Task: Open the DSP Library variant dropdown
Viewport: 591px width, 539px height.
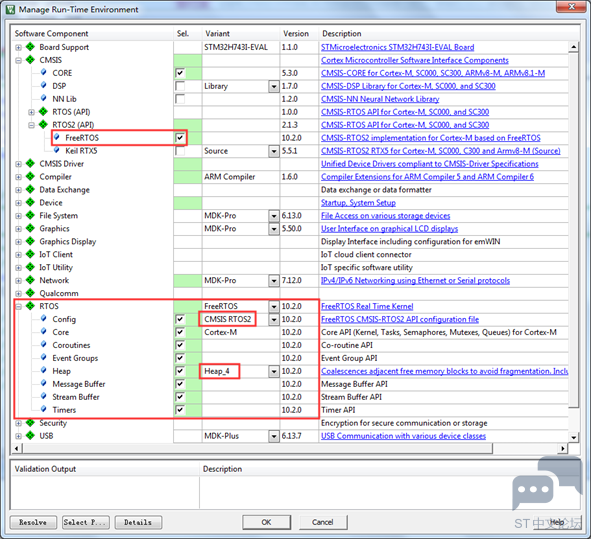Action: click(274, 86)
